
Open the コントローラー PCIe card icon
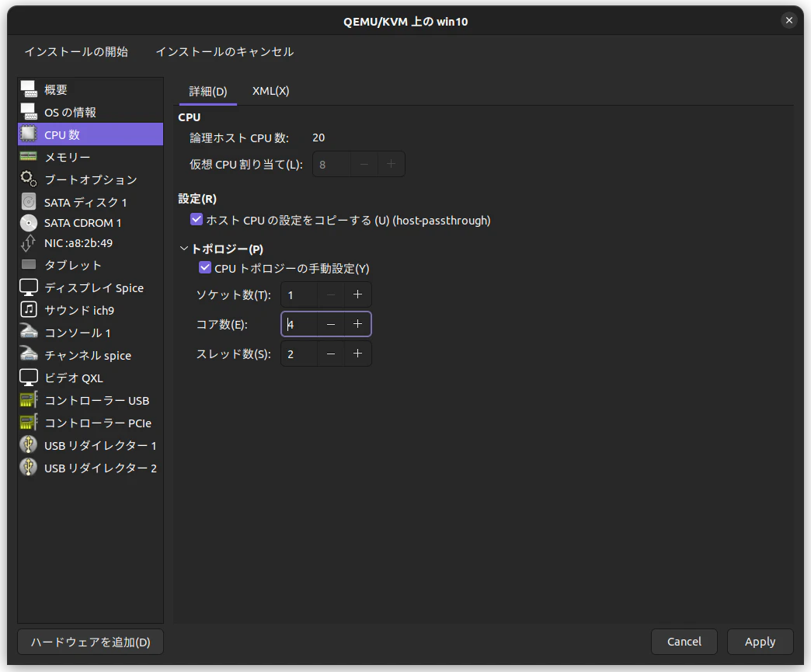pyautogui.click(x=29, y=423)
